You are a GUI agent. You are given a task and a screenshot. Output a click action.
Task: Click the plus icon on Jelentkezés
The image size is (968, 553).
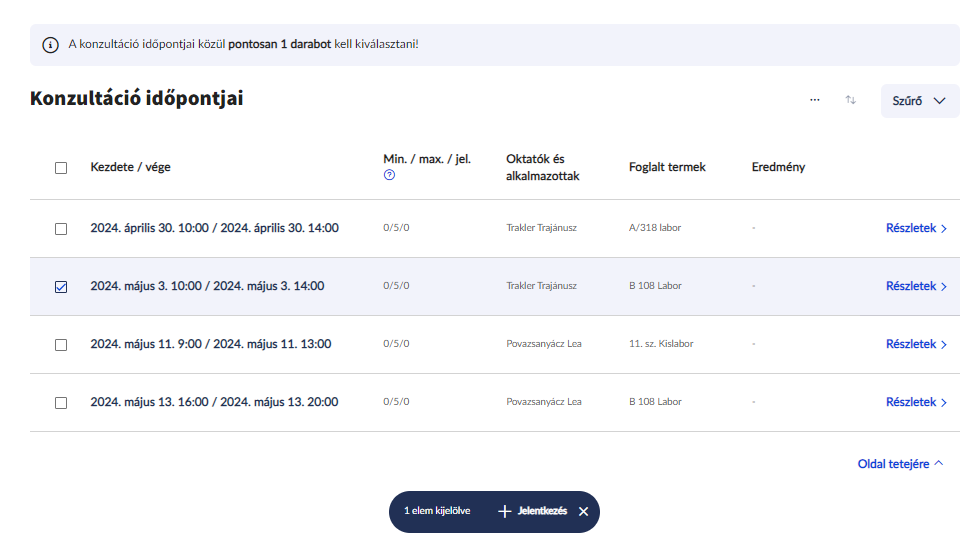[x=505, y=511]
